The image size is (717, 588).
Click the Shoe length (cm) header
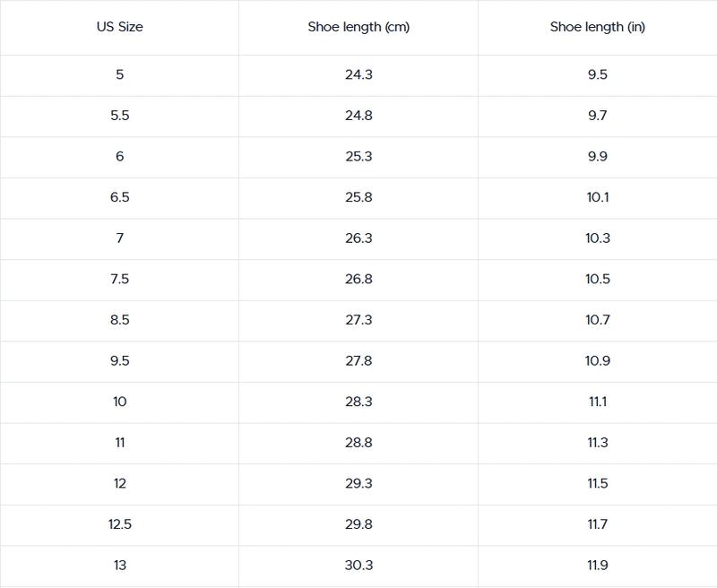pyautogui.click(x=358, y=27)
